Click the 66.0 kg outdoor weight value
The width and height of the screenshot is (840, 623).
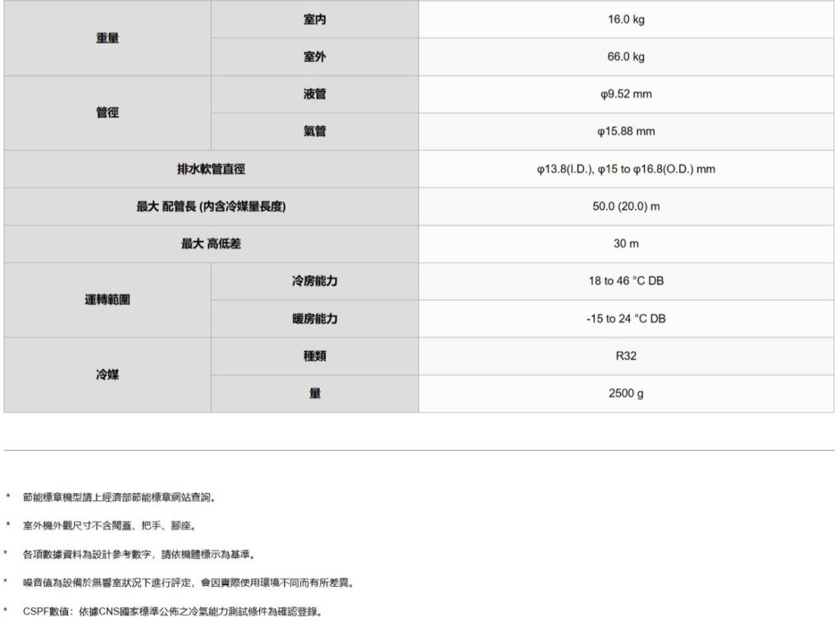tap(626, 57)
